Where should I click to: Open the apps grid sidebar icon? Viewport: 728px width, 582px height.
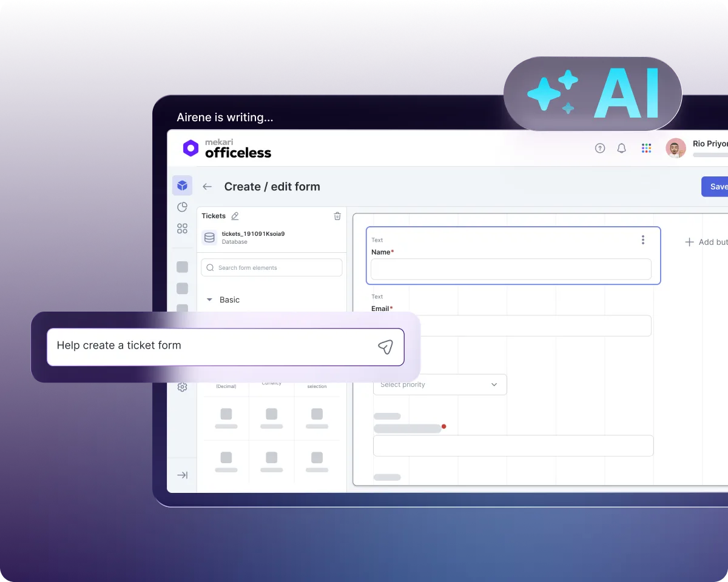pos(182,229)
